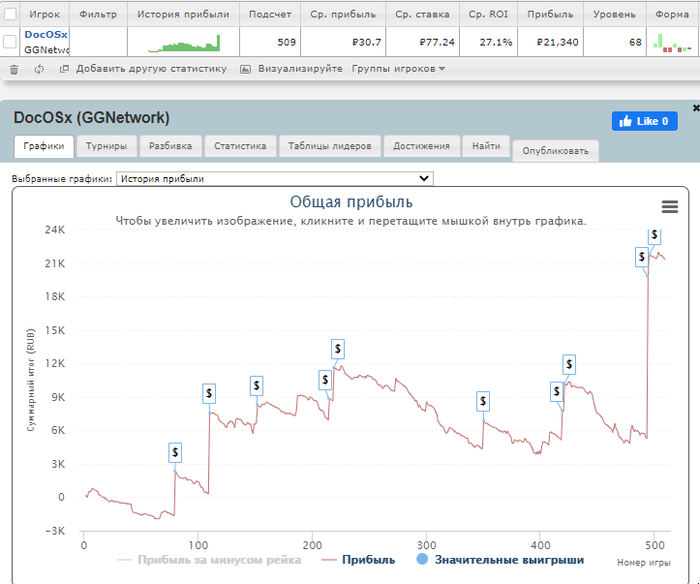Switch to the Графики tab
The height and width of the screenshot is (584, 700).
point(44,146)
